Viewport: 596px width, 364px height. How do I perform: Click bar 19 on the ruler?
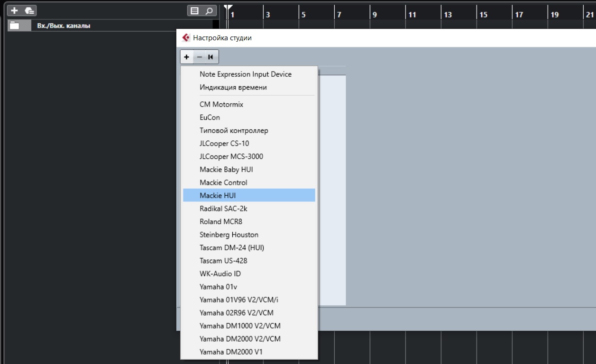click(x=554, y=15)
